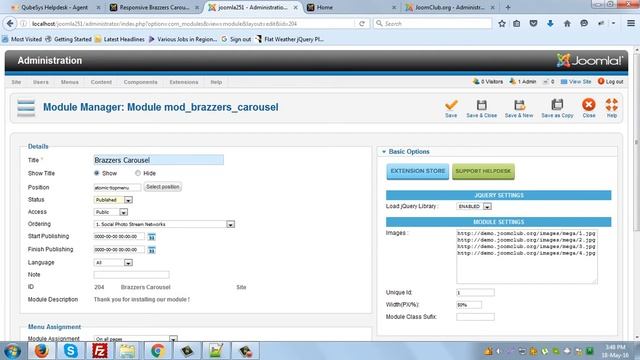The height and width of the screenshot is (360, 640).
Task: Open Windows Start button
Action: click(12, 351)
